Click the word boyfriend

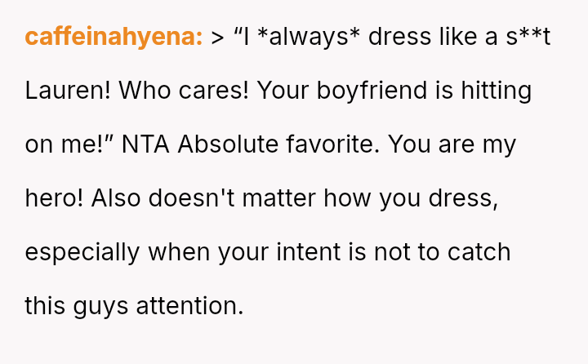coord(371,91)
